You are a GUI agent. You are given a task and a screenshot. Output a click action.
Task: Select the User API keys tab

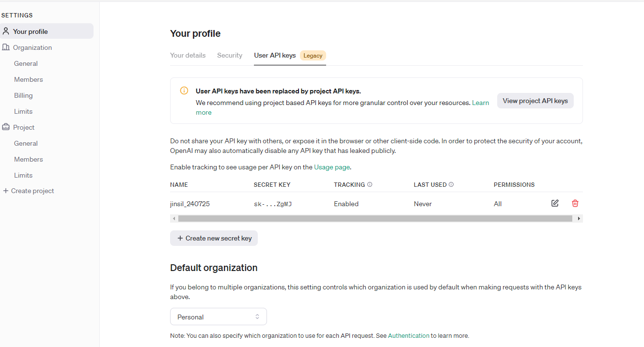click(275, 55)
